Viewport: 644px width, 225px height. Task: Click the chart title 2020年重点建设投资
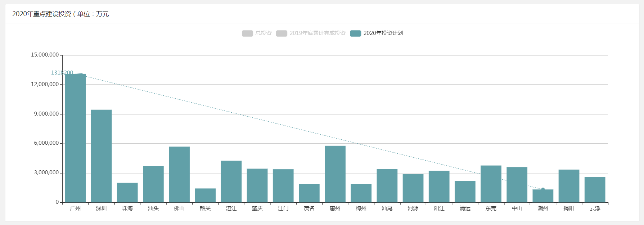tap(42, 14)
